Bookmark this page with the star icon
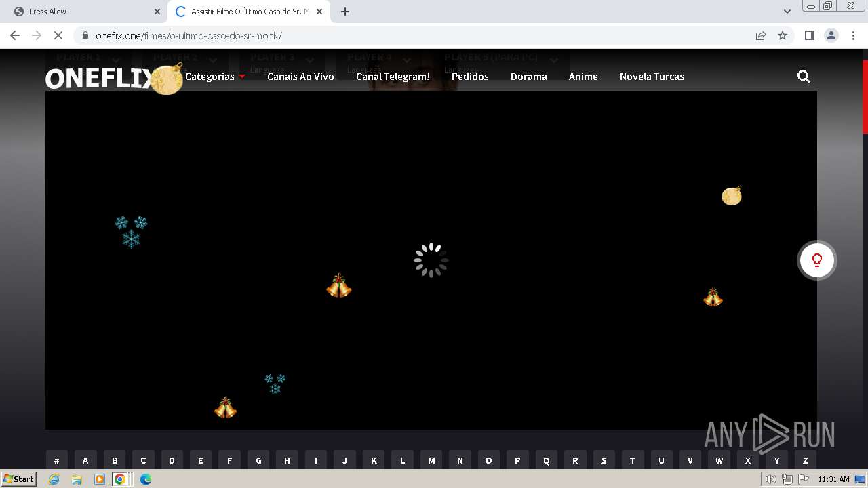 click(783, 35)
